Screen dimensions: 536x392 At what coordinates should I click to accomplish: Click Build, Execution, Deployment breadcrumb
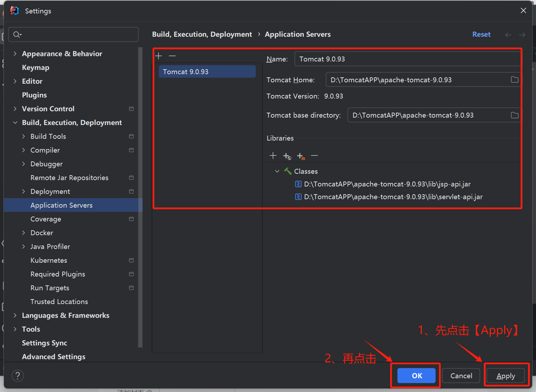click(x=202, y=34)
